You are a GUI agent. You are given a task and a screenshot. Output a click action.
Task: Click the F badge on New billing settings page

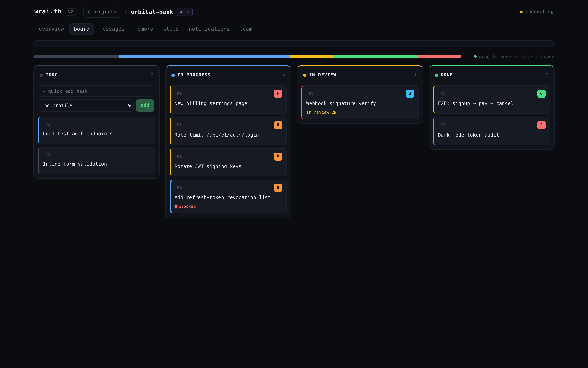pos(278,93)
